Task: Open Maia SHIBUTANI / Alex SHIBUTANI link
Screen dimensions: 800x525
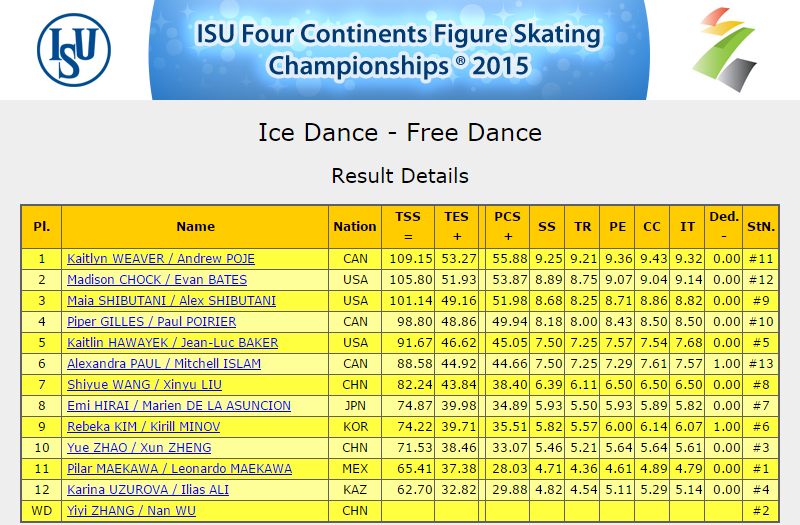Action: coord(171,301)
